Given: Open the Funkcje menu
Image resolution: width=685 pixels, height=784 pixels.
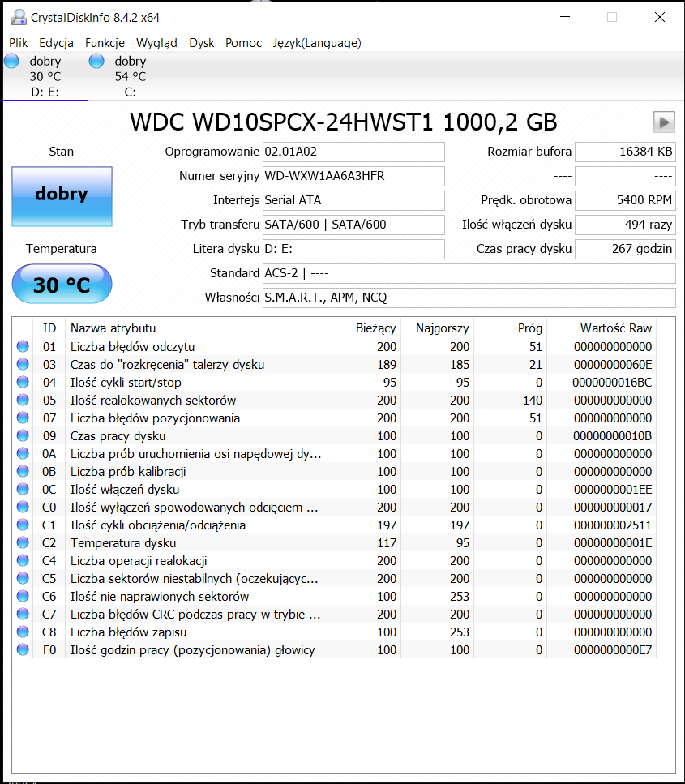Looking at the screenshot, I should [x=105, y=43].
